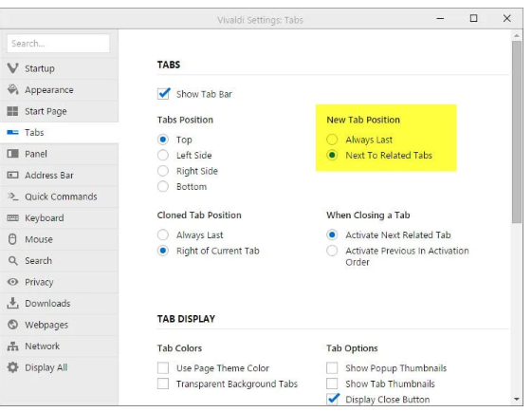Click the Privacy eye icon
The image size is (532, 412).
click(x=13, y=282)
